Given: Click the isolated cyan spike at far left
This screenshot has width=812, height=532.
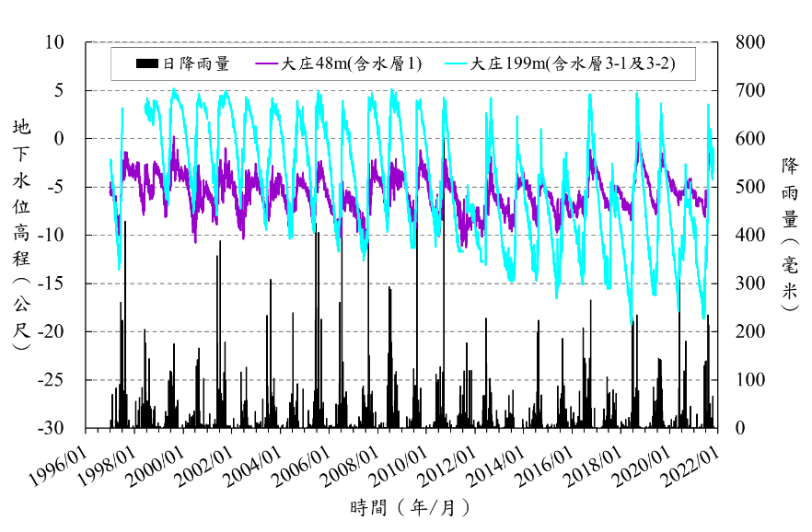Looking at the screenshot, I should (x=122, y=109).
